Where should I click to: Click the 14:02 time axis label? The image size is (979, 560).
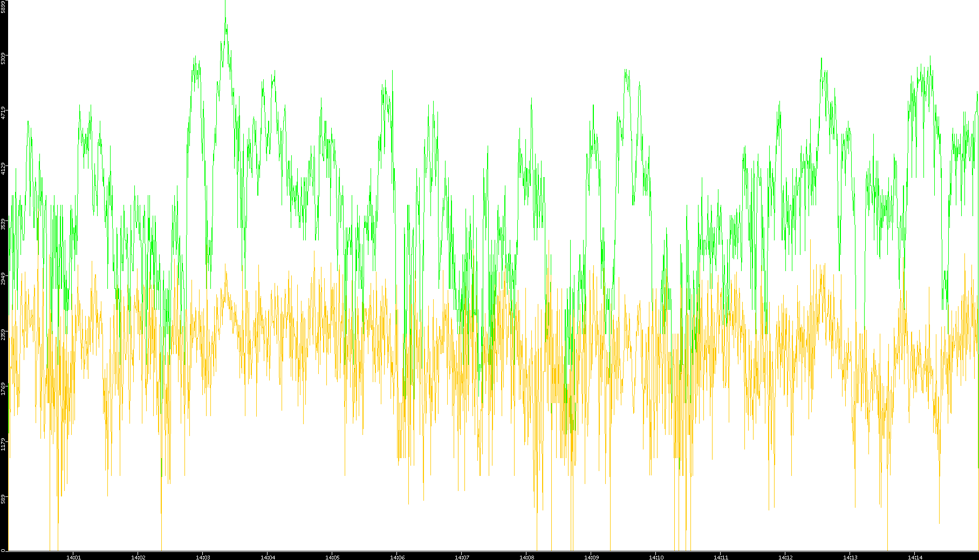tap(138, 557)
